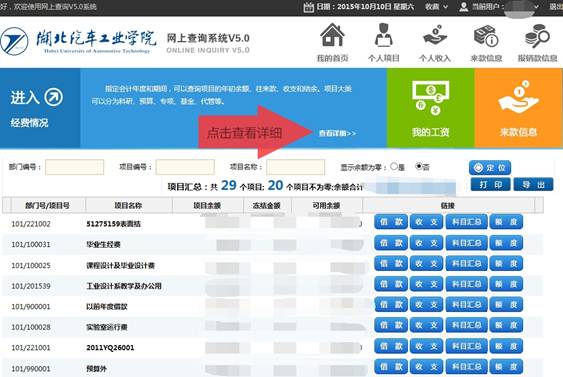Focus the 部门编号 input field

point(75,167)
